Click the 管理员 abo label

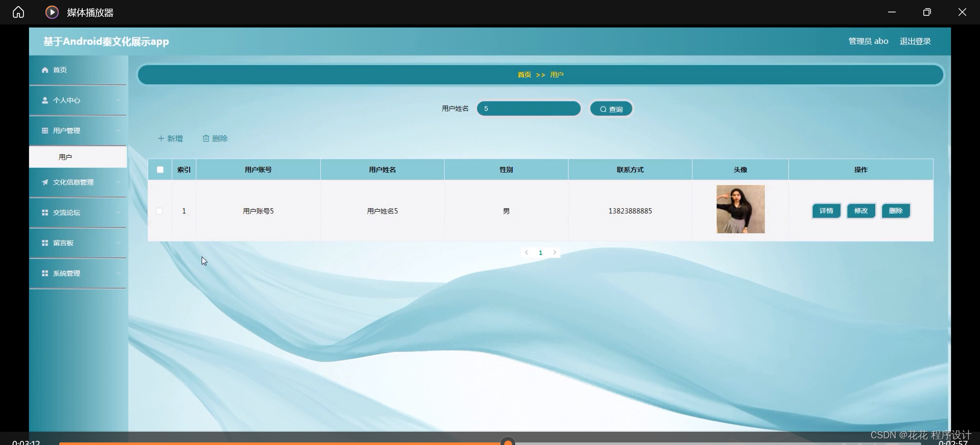point(868,41)
